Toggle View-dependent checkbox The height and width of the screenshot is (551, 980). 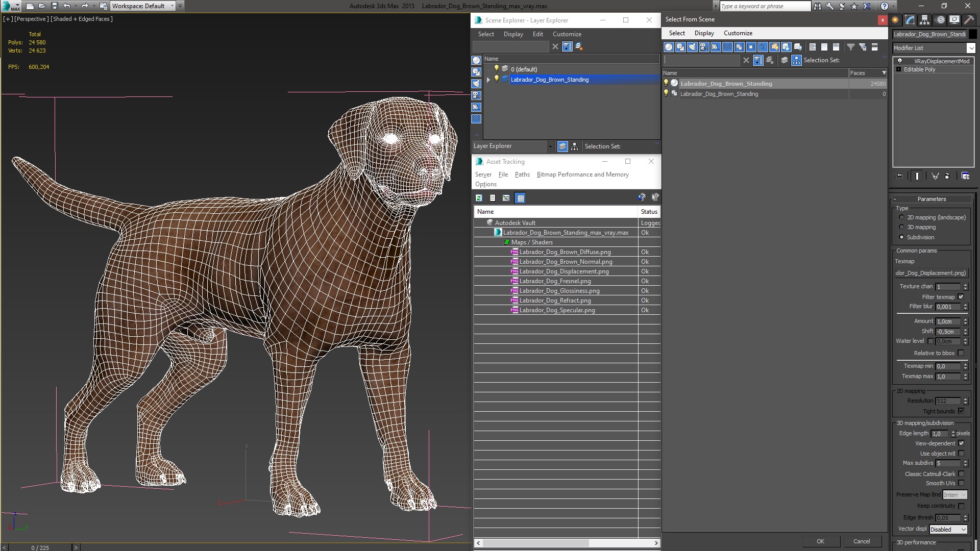(961, 443)
